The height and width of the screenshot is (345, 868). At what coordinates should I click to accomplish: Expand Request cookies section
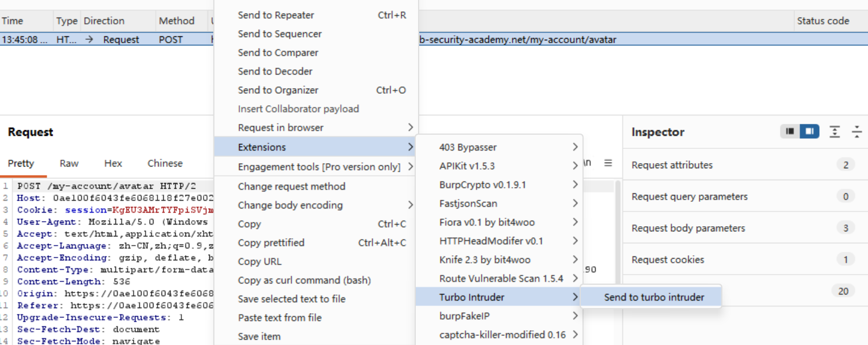pos(745,260)
